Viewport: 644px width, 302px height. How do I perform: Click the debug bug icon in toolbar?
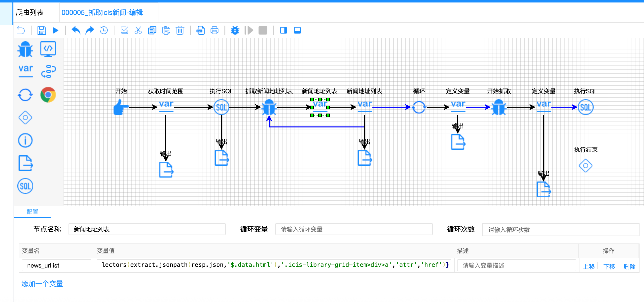pyautogui.click(x=235, y=30)
